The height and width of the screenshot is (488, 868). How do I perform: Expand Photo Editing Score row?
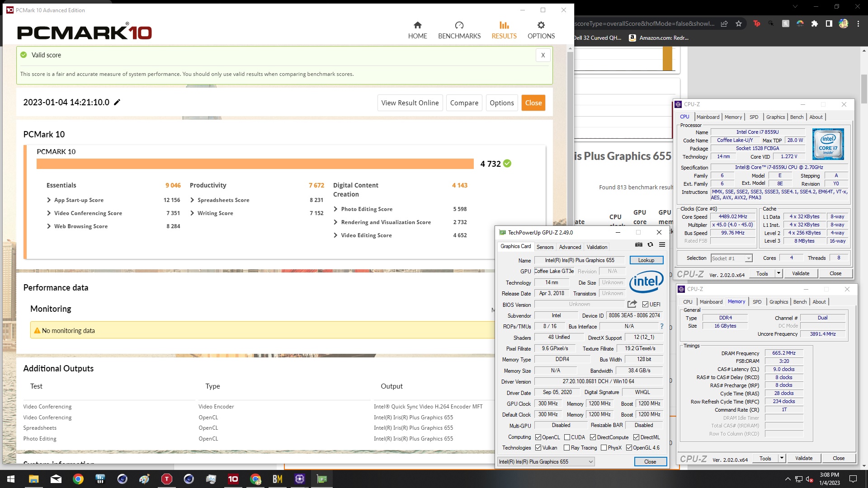click(335, 209)
